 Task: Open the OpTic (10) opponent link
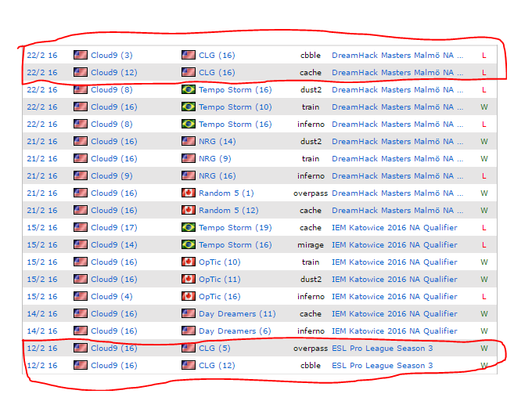[220, 262]
